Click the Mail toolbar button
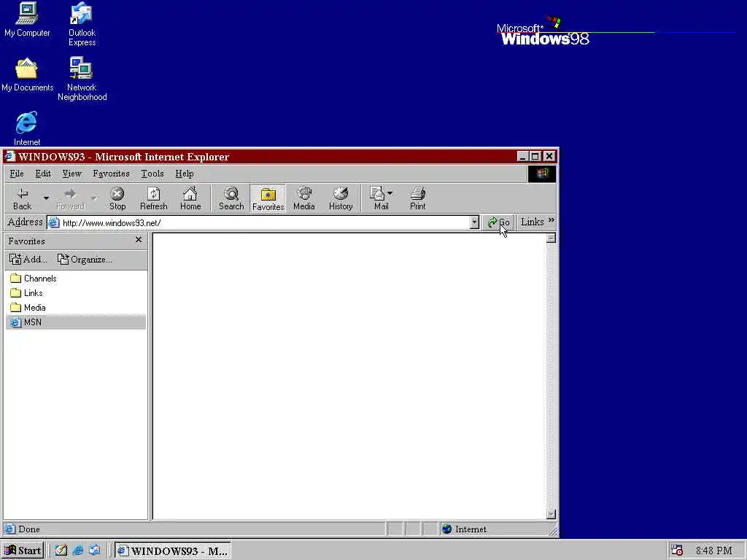747x560 pixels. point(379,198)
